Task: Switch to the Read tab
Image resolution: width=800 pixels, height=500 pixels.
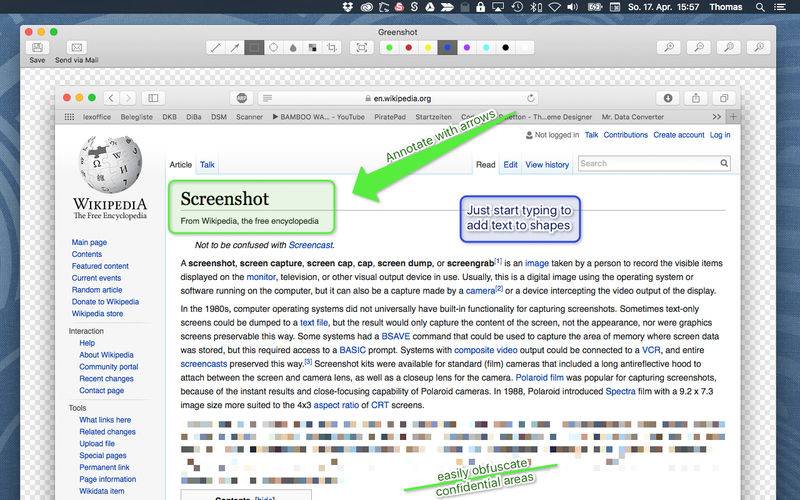Action: (486, 164)
